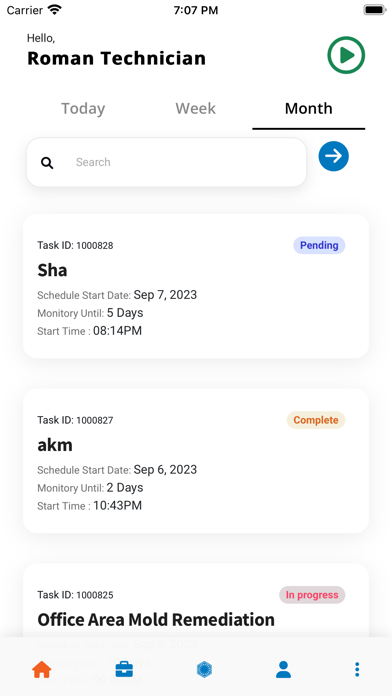Viewport: 392px width, 696px height.
Task: Open the three-dot more menu
Action: [x=357, y=669]
